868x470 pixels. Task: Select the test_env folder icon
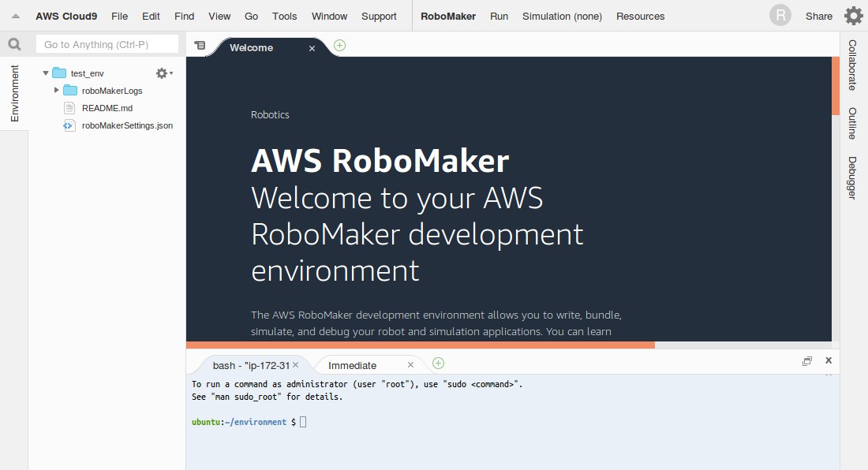59,73
